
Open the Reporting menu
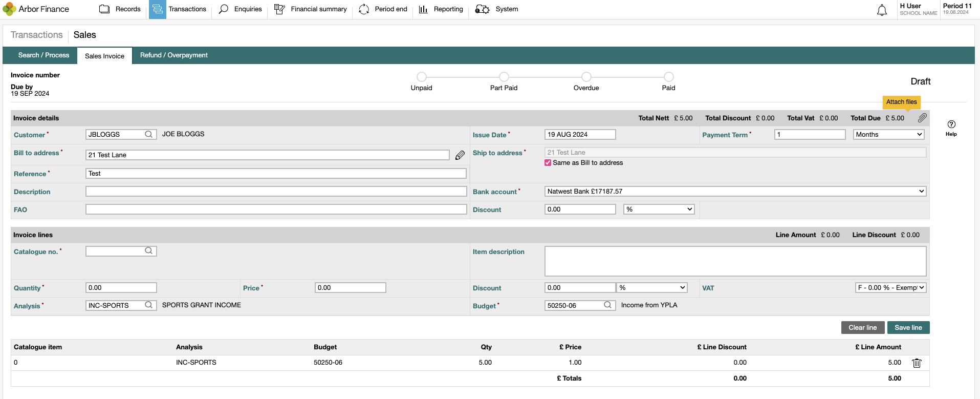point(441,9)
